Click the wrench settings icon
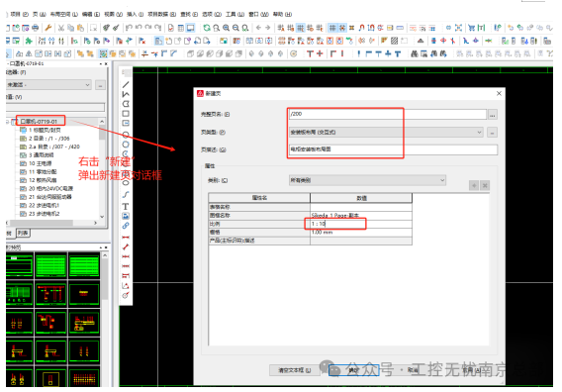The height and width of the screenshot is (392, 562). (48, 28)
